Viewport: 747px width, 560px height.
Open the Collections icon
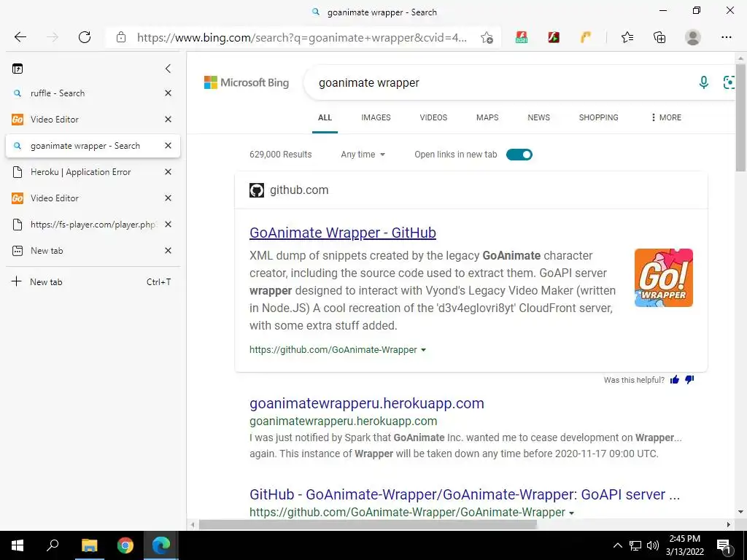pyautogui.click(x=659, y=37)
